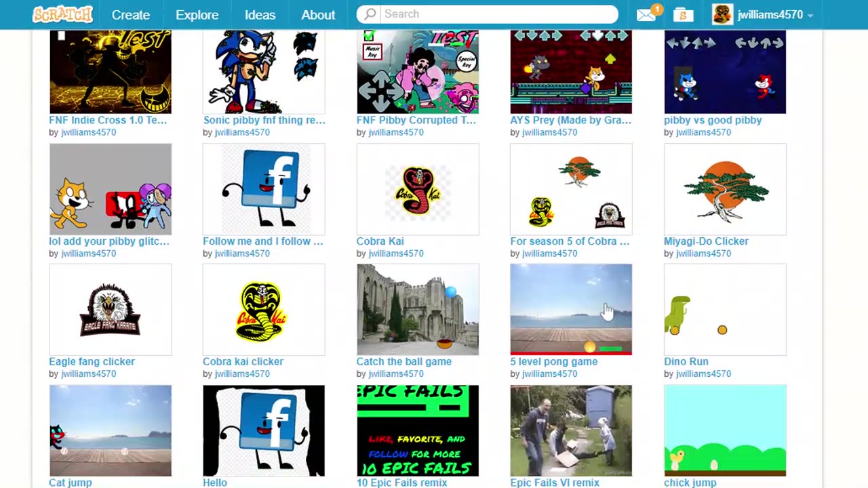Open Eagle fang clicker thumbnail
The height and width of the screenshot is (488, 868).
point(111,310)
